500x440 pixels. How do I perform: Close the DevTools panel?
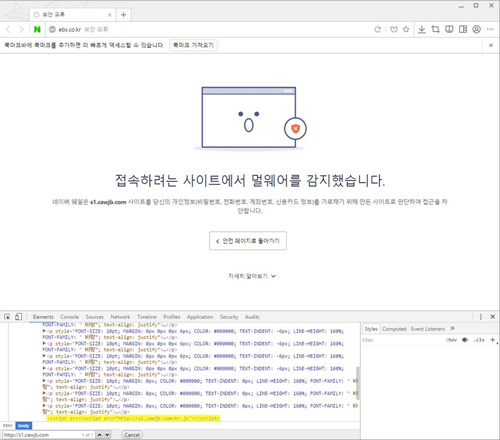coord(492,317)
